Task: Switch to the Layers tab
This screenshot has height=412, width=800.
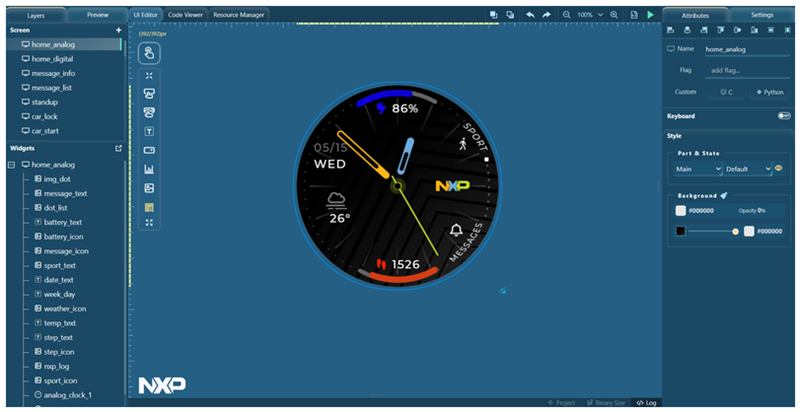Action: pyautogui.click(x=36, y=15)
